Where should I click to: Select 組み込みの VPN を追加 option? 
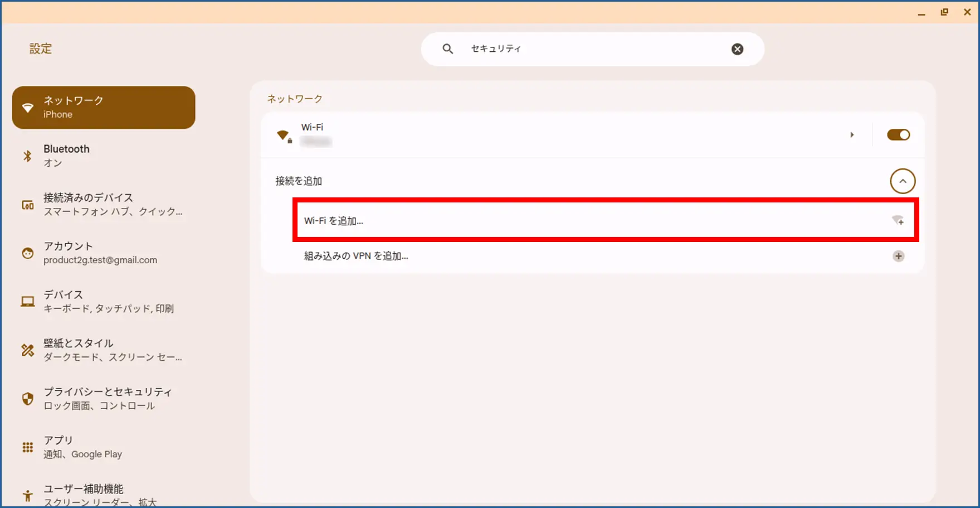click(x=356, y=257)
